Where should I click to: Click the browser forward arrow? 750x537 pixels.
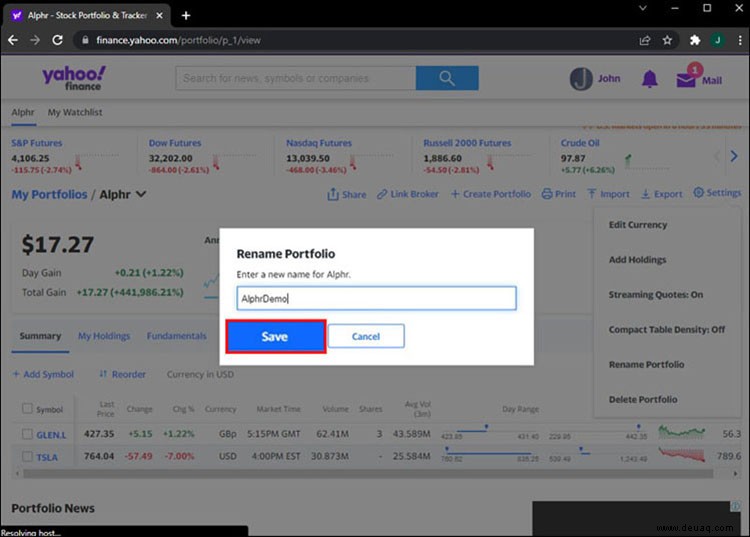35,40
